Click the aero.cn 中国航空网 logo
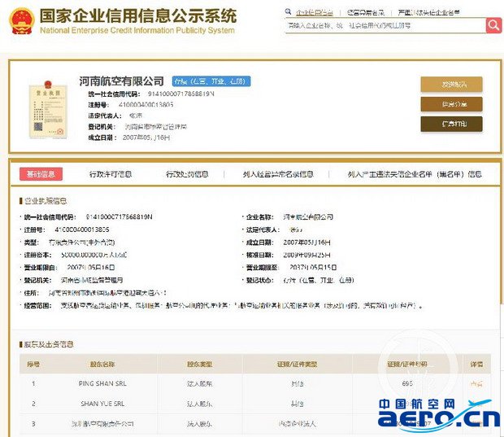Screen dimensions: 504x437 coord(439,416)
